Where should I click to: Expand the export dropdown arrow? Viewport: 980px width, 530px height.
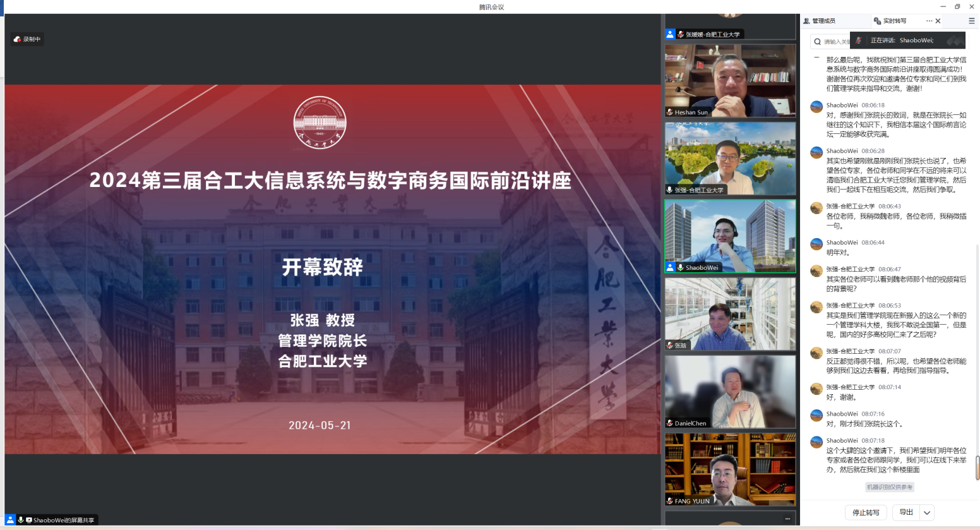point(927,512)
